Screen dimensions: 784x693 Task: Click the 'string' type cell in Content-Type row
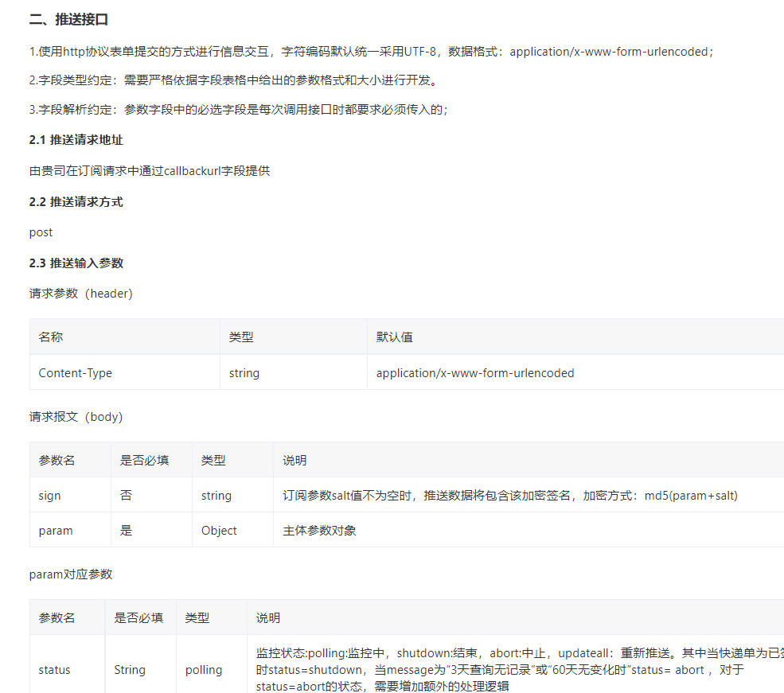(x=294, y=372)
